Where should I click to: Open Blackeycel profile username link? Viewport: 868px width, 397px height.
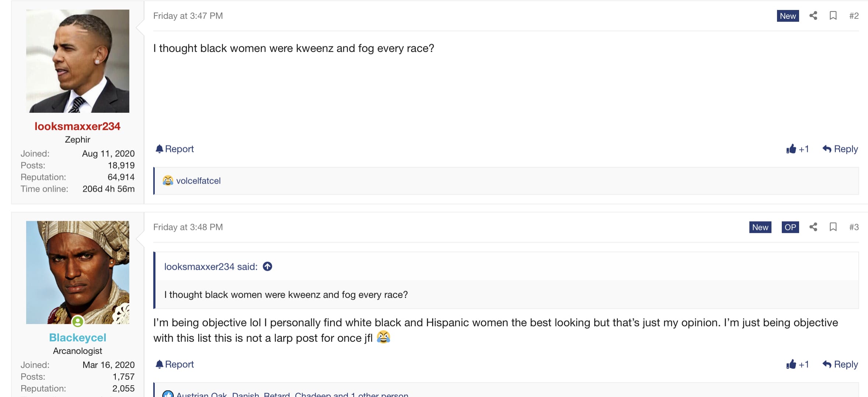(x=77, y=337)
